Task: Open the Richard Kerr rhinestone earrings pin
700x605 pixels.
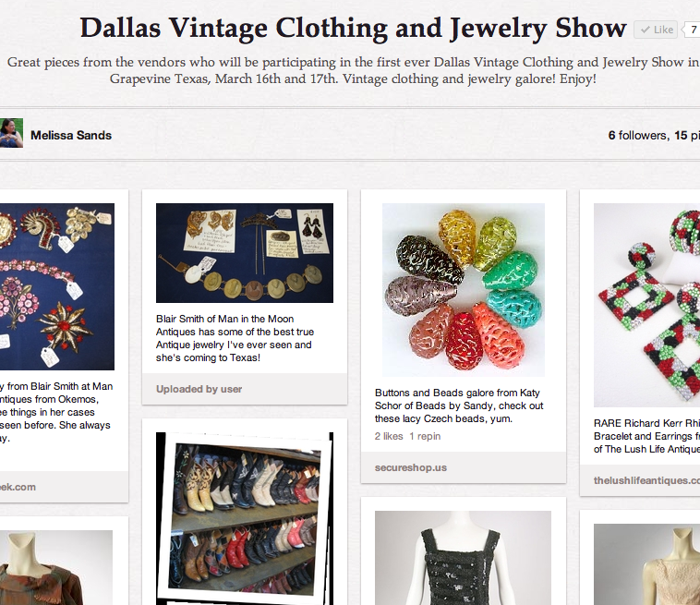Action: [646, 305]
